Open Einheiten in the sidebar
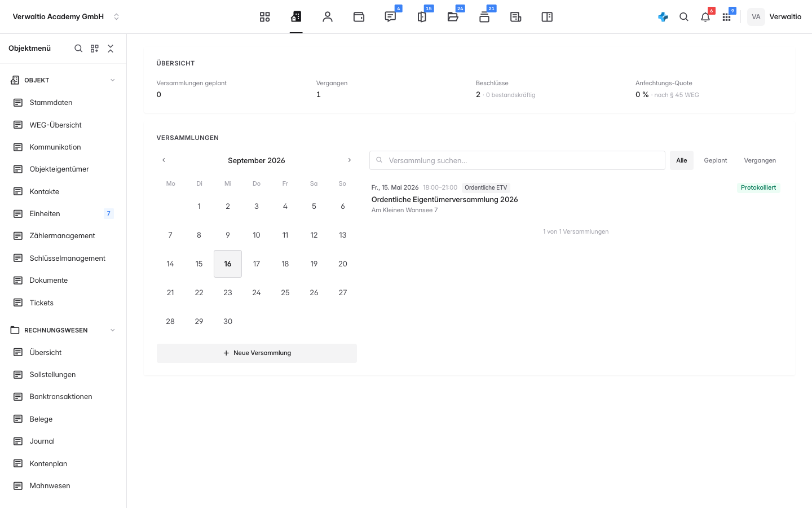 coord(63,213)
